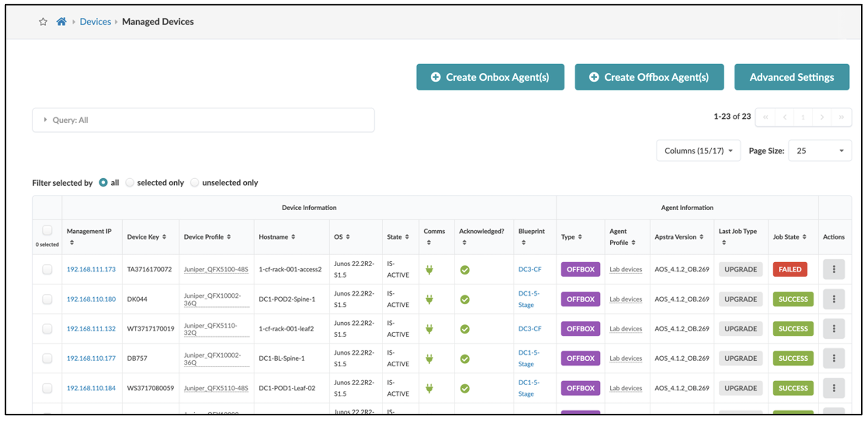Sort by Device Profile column
This screenshot has width=868, height=422.
[207, 237]
